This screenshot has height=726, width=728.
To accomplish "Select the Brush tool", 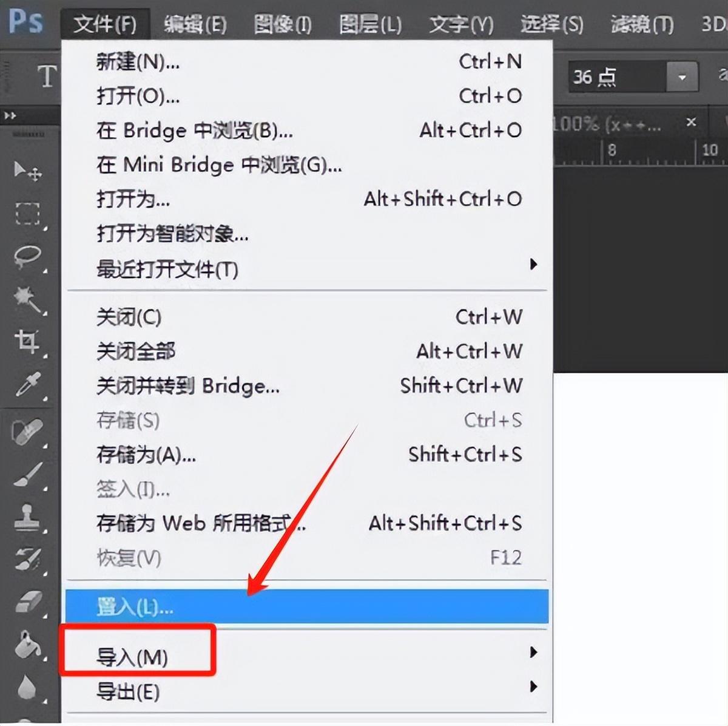I will coord(28,475).
